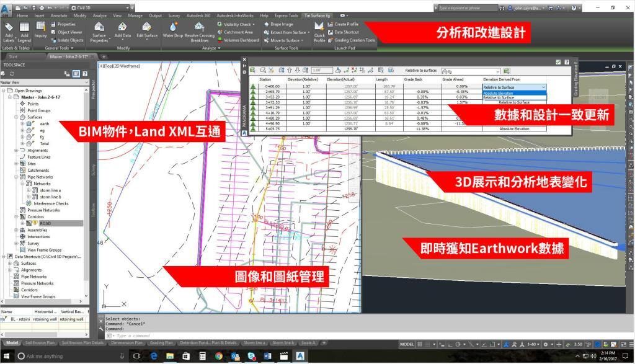This screenshot has height=364, width=635.
Task: Click the Properties button in General Tools
Action: [63, 24]
